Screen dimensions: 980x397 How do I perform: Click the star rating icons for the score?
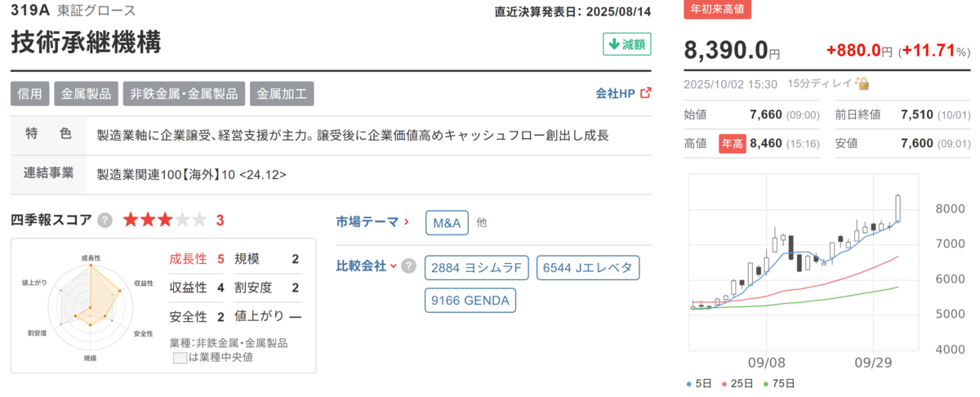[x=165, y=220]
